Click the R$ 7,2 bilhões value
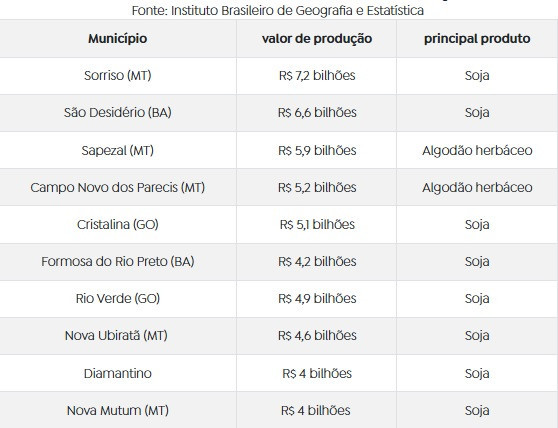The image size is (558, 428). 317,75
